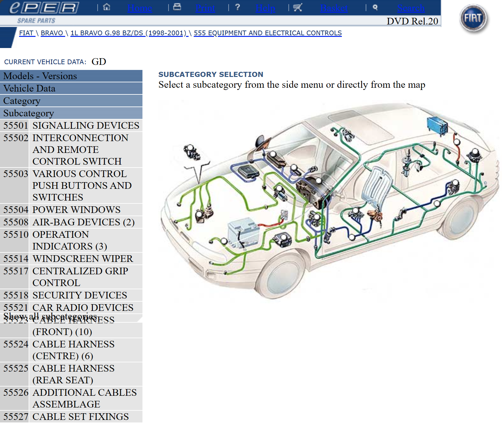Select 55517 Centralized Grip Control

tap(71, 277)
